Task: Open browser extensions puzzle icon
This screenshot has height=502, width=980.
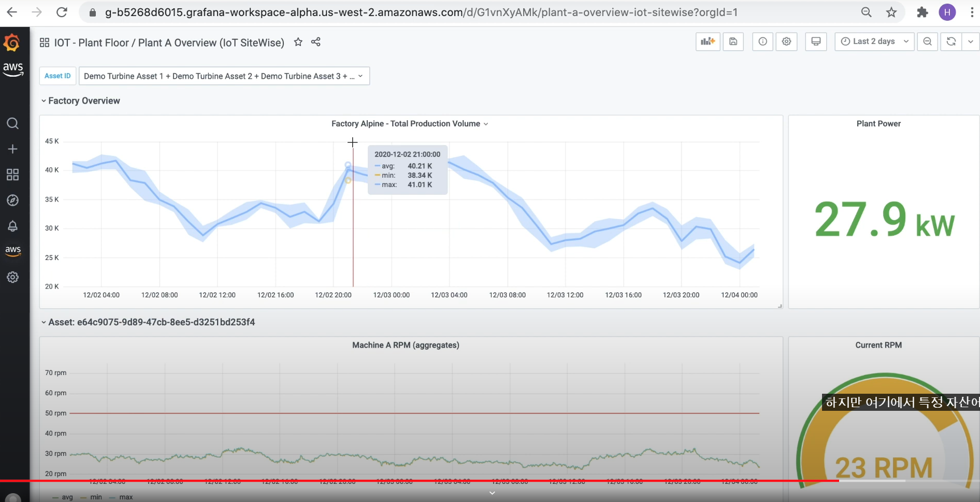Action: click(923, 12)
